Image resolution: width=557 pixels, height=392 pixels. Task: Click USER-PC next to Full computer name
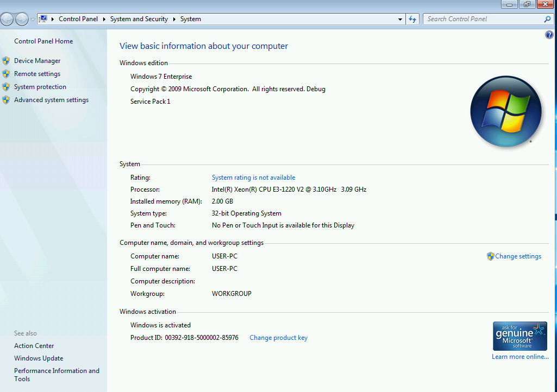click(224, 269)
